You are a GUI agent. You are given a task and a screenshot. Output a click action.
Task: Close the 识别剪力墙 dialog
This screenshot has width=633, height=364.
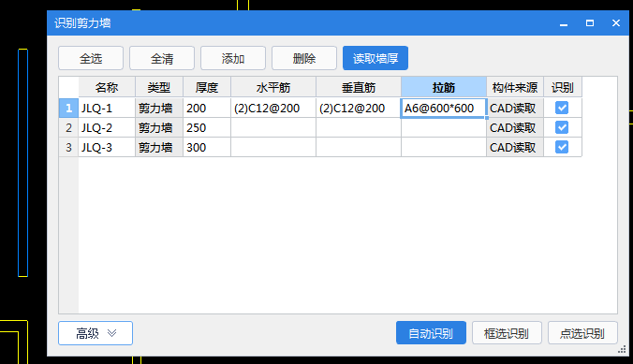click(x=615, y=23)
